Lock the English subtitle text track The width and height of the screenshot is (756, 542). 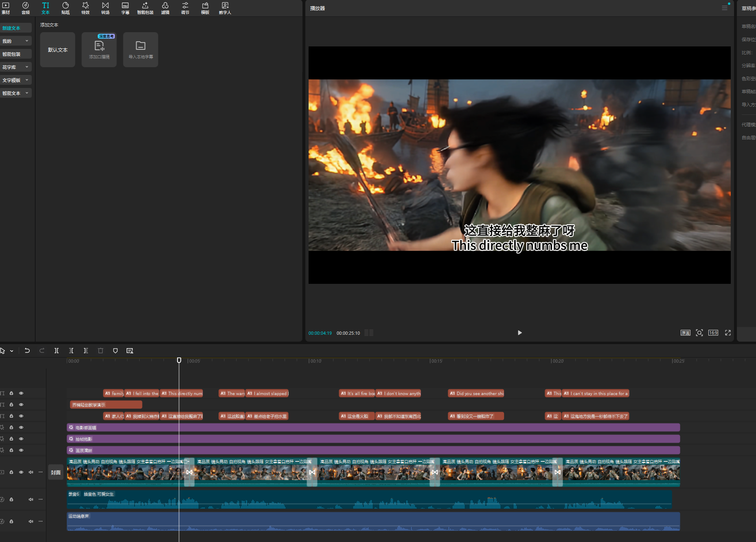click(11, 393)
